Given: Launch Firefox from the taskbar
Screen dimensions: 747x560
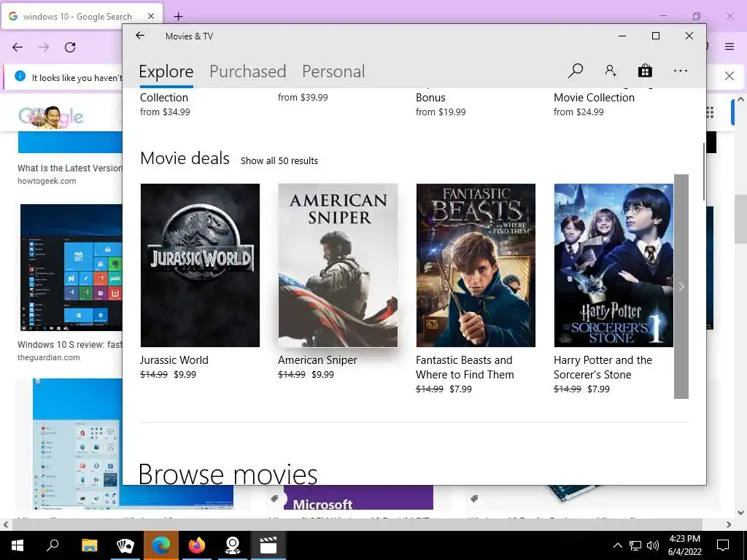Looking at the screenshot, I should point(197,545).
